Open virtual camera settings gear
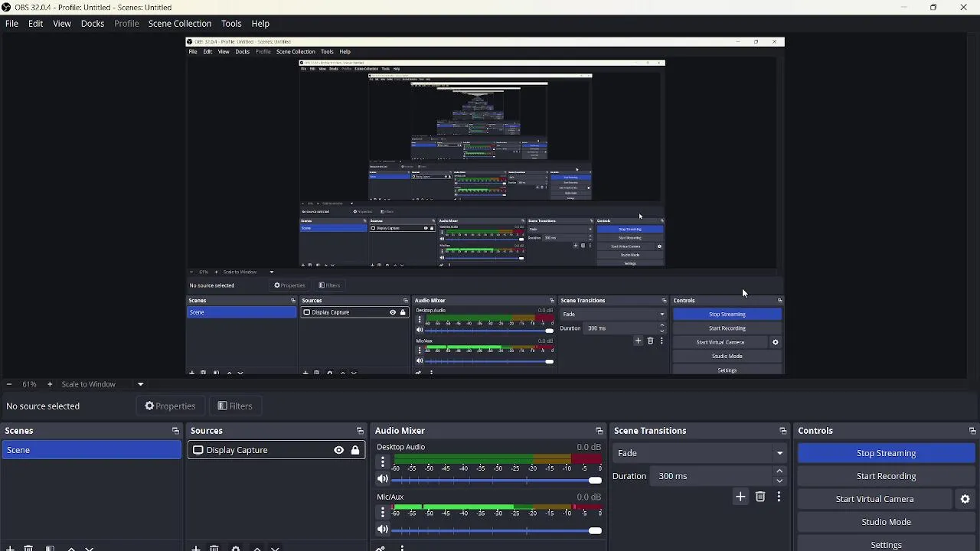The image size is (980, 551). pos(965,499)
